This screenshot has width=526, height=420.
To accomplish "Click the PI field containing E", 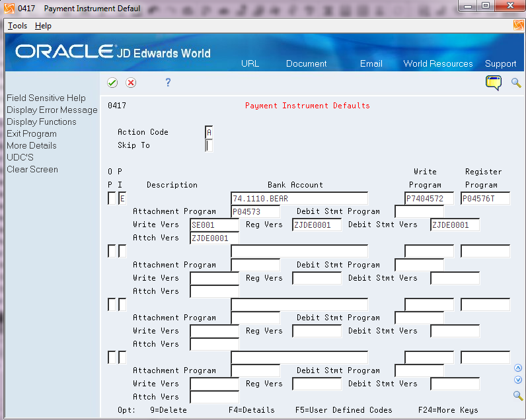I will coord(122,198).
